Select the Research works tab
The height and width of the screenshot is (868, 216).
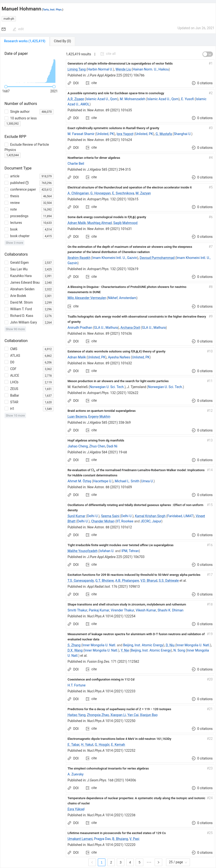click(25, 41)
